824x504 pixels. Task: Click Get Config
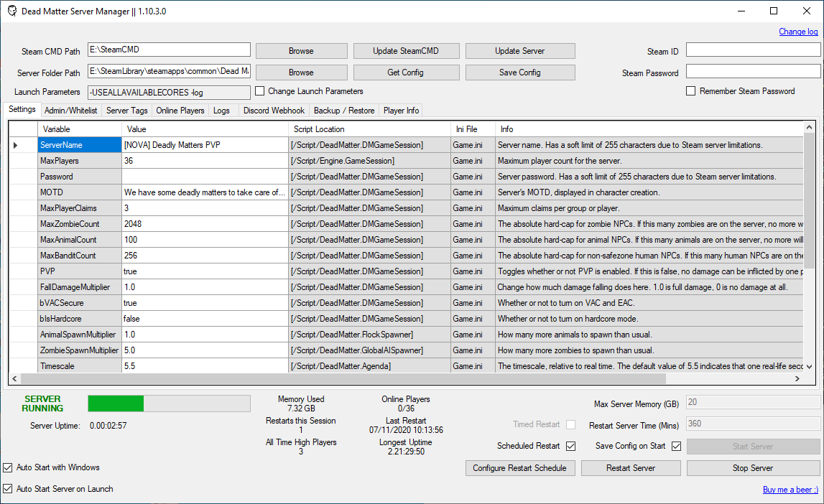[x=406, y=72]
